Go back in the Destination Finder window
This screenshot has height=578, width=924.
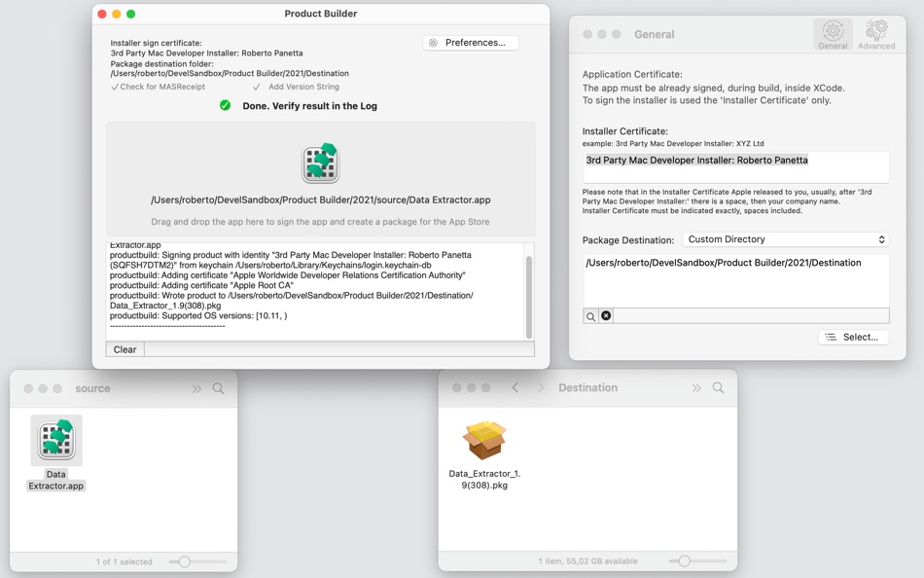click(515, 387)
